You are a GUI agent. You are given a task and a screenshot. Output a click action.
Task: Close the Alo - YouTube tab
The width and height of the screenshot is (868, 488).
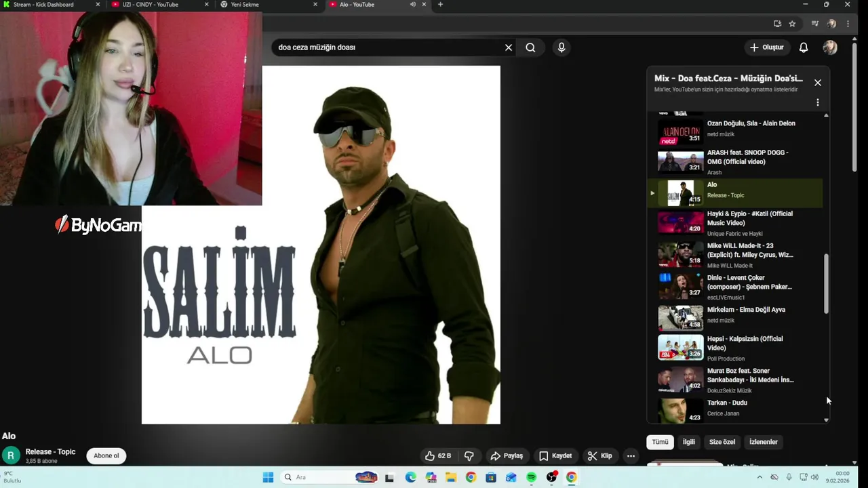425,5
